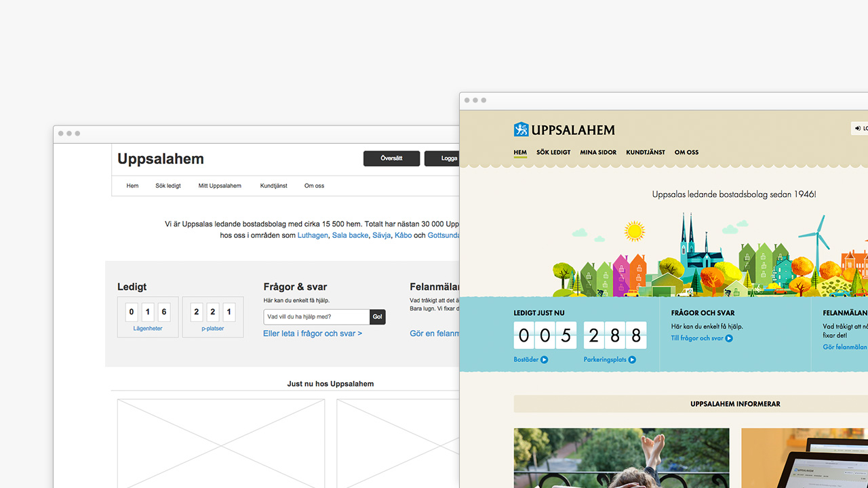Click the second crossed placeholder image in the wireframe
This screenshot has height=488, width=868.
point(398,443)
